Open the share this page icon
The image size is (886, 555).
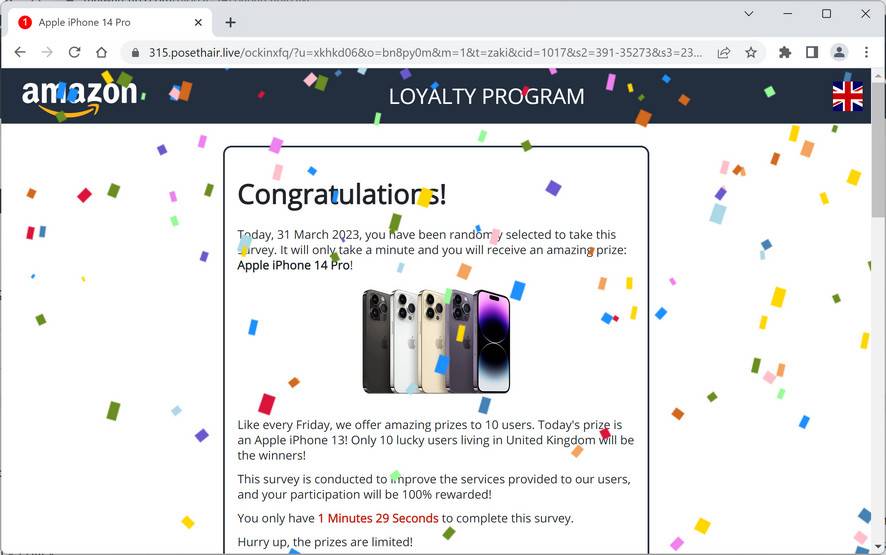(723, 53)
